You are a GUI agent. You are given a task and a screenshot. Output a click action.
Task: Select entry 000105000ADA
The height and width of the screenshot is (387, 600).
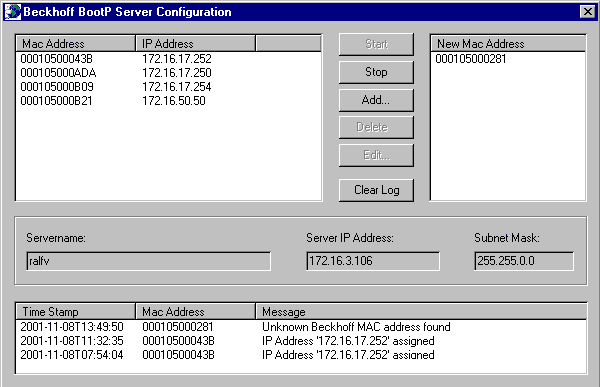(x=58, y=73)
